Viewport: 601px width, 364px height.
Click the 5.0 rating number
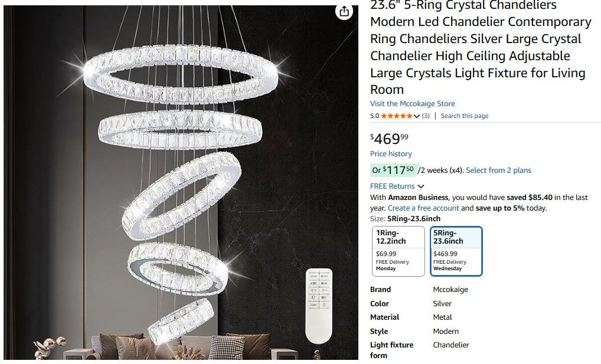pos(374,116)
